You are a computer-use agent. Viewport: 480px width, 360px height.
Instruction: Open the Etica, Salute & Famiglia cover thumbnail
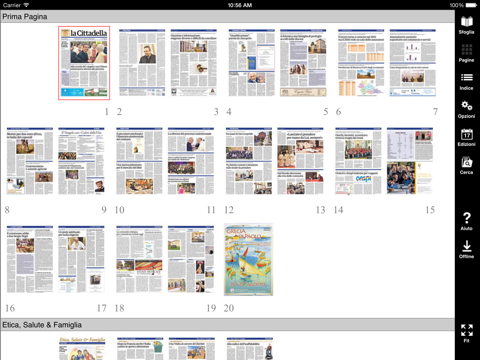82,348
